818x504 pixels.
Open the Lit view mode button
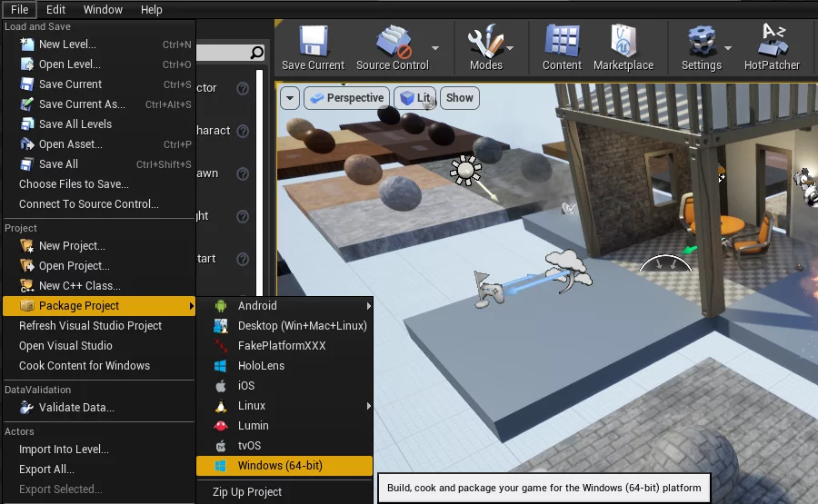coord(415,98)
